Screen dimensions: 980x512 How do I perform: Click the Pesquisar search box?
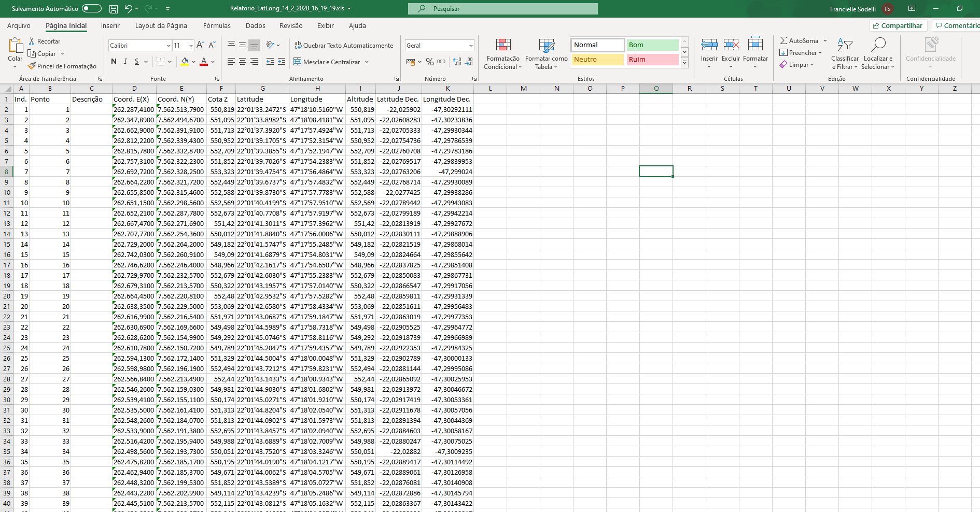pos(503,9)
